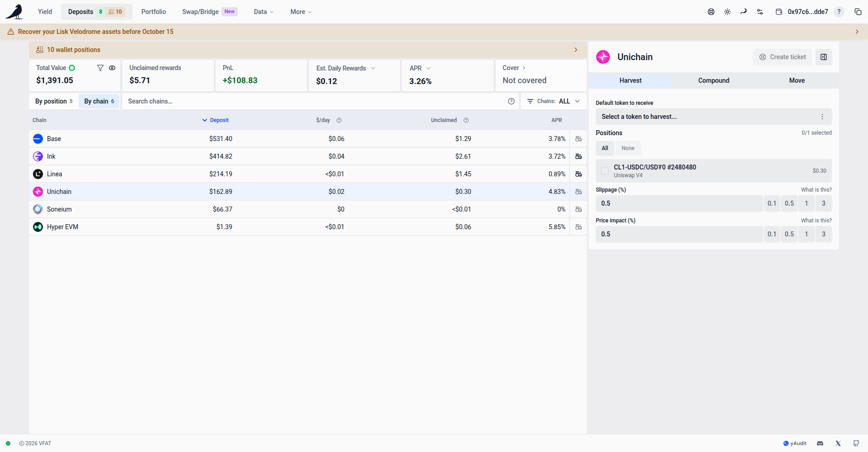Open the Portfolio page

coord(154,12)
